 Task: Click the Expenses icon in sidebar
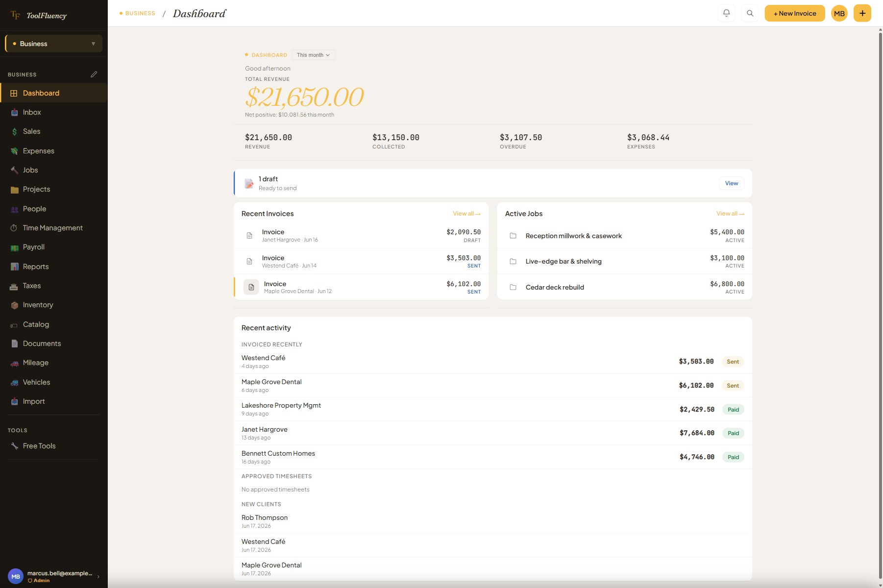click(x=14, y=151)
